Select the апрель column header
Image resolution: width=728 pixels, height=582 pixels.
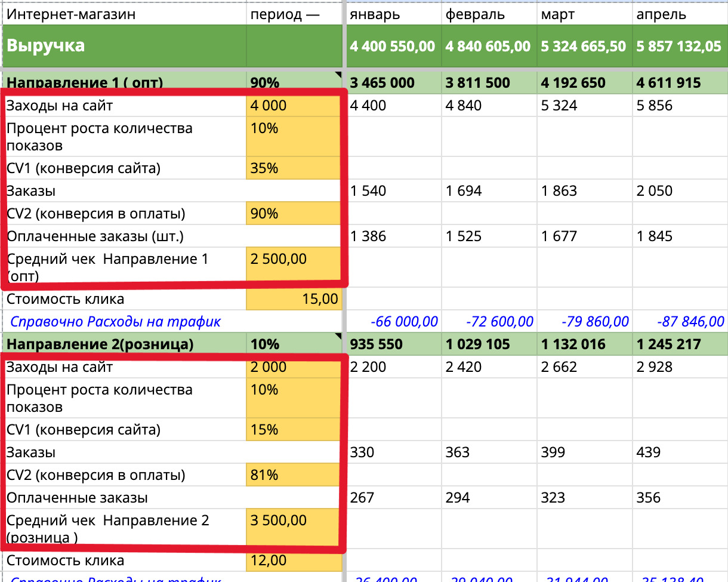[x=679, y=15]
